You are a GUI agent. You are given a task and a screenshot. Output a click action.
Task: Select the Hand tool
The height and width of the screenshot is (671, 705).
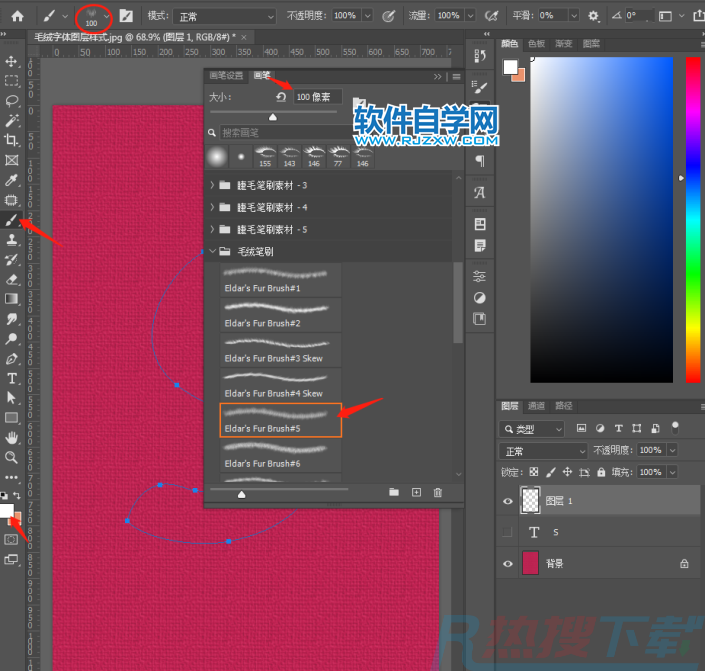[x=12, y=437]
